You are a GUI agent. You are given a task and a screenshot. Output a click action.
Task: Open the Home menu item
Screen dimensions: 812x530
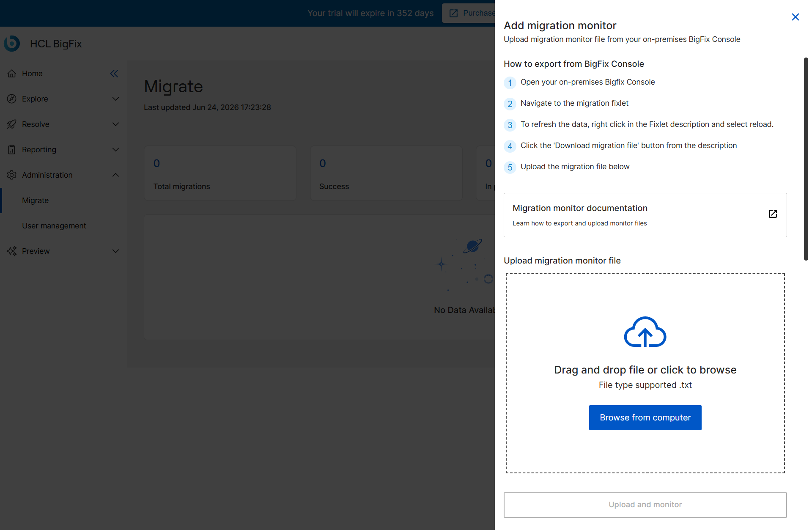click(32, 74)
